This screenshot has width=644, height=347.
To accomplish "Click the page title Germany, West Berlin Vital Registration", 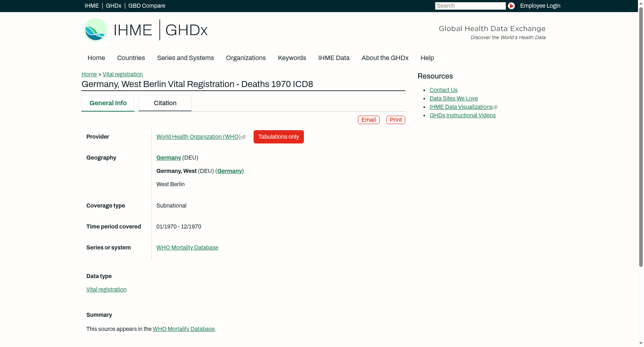I will 197,84.
